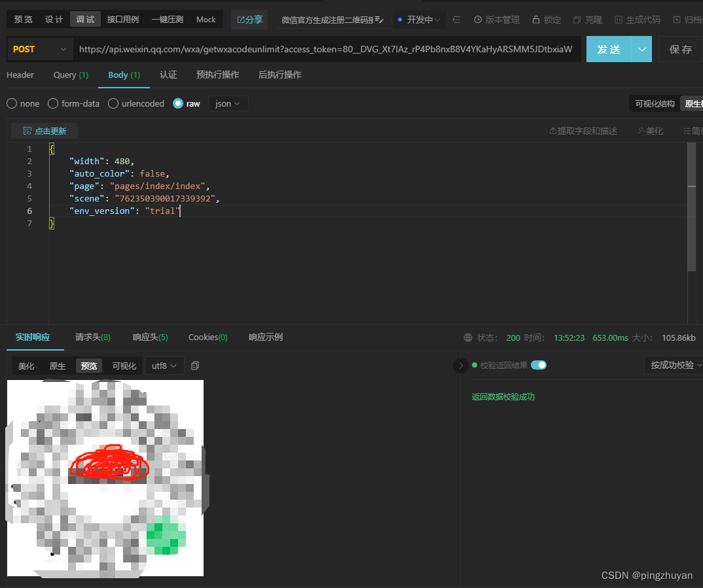Click the extract fields 提取字段和描述 icon
Image resolution: width=703 pixels, height=588 pixels.
pyautogui.click(x=553, y=131)
